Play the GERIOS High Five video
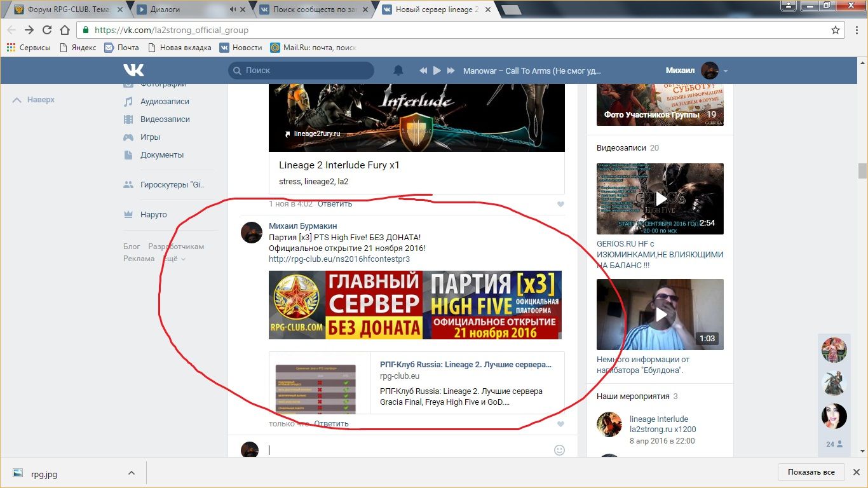The height and width of the screenshot is (488, 868). click(x=660, y=199)
